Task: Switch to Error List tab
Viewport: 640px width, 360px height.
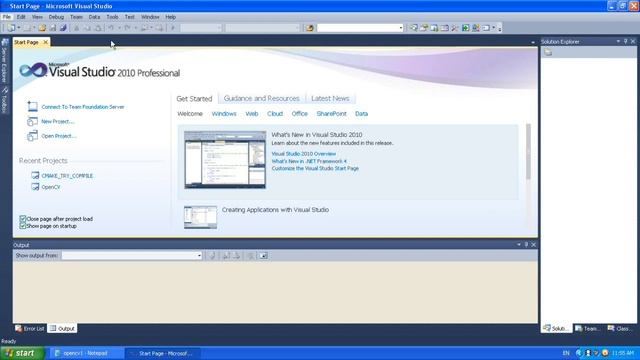Action: point(29,328)
